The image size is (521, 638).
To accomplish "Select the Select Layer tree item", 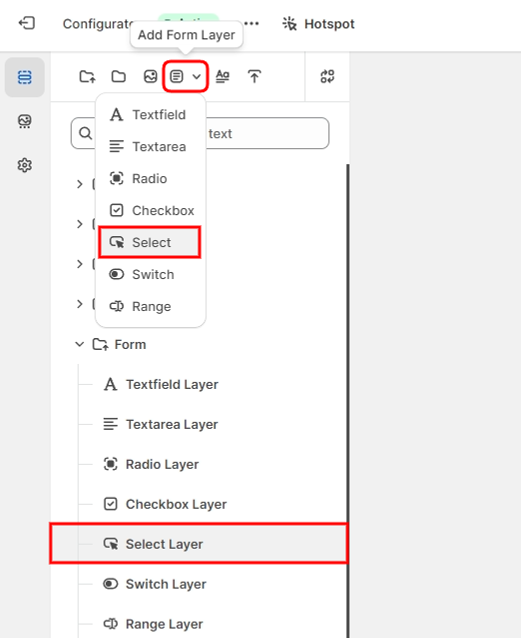I will (199, 544).
